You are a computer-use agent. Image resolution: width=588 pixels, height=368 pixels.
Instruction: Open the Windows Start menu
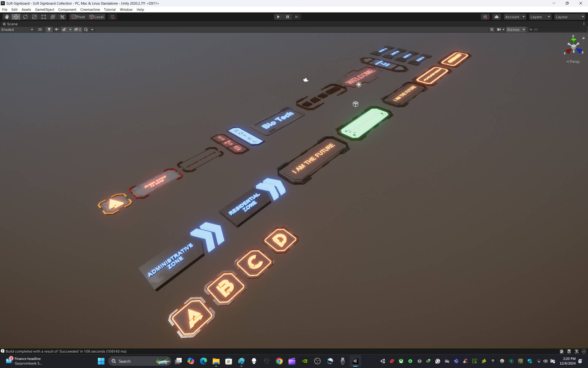(101, 361)
